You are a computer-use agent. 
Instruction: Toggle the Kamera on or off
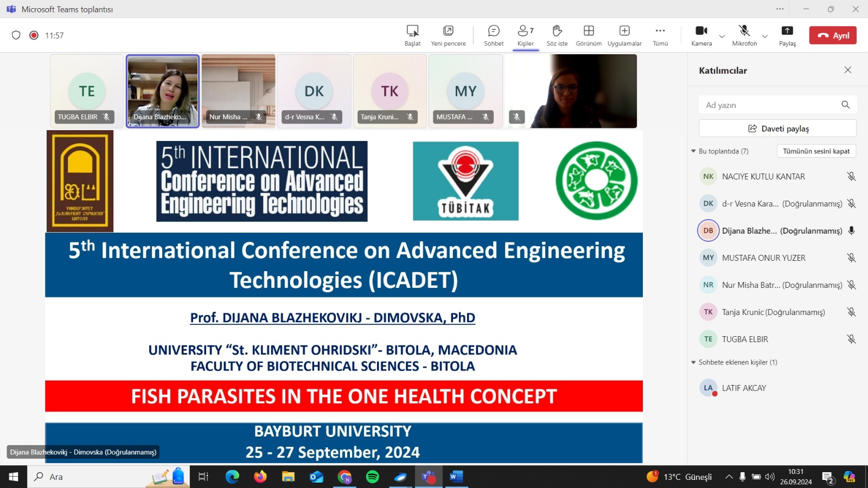point(701,35)
